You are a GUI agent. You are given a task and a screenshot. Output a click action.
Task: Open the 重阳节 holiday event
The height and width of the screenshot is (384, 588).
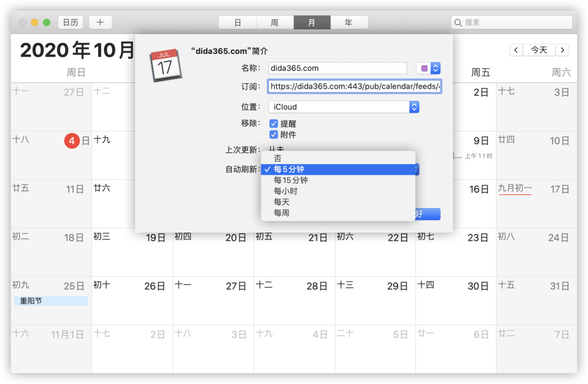click(51, 301)
